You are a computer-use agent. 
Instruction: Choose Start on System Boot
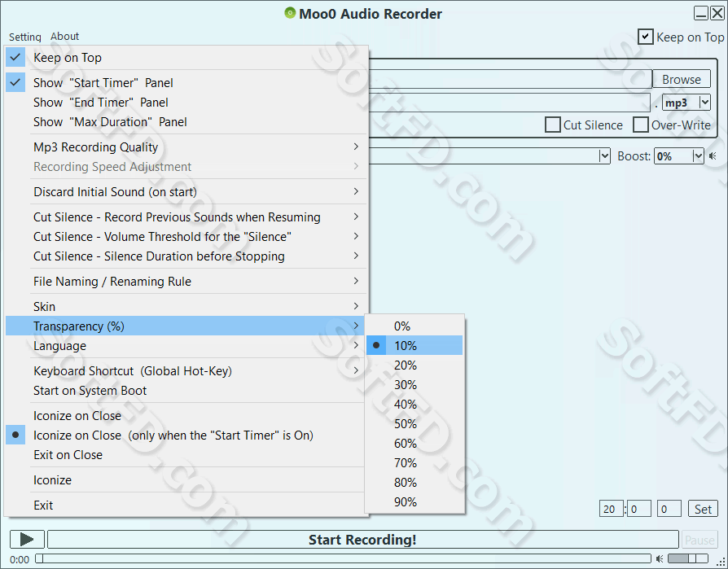[x=186, y=390]
